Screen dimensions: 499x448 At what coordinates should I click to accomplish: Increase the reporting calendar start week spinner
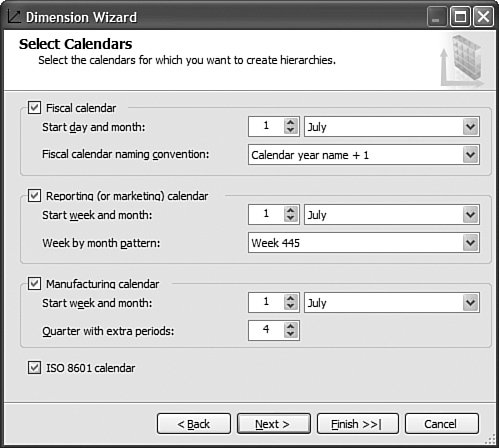(x=291, y=210)
